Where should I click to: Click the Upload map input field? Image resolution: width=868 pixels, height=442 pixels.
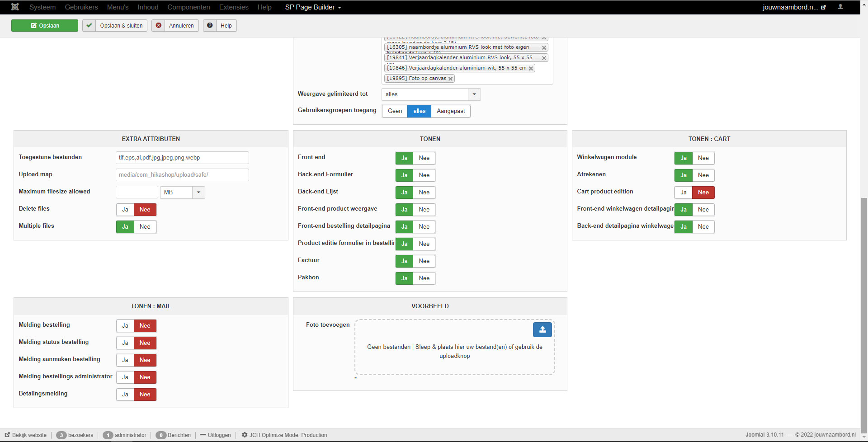[182, 175]
